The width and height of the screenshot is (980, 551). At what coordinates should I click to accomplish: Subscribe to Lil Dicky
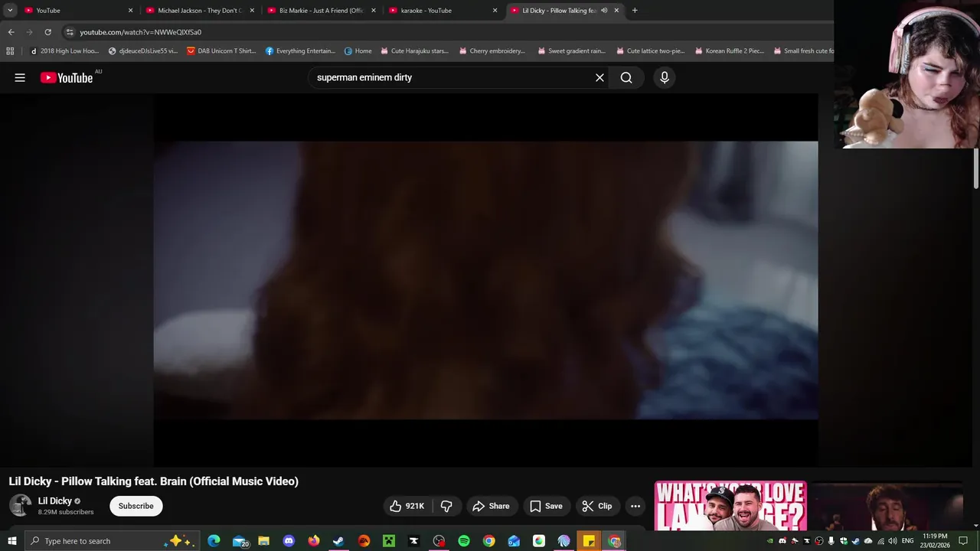coord(136,506)
